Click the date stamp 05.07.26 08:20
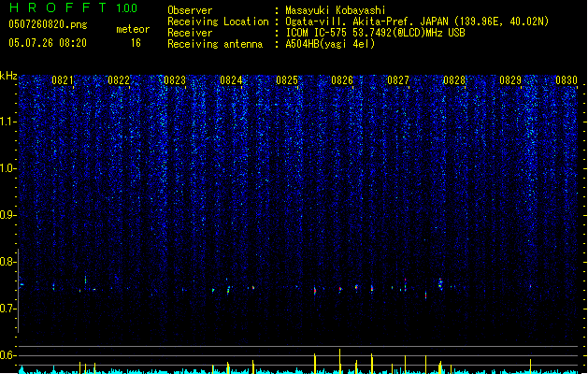 [x=48, y=43]
